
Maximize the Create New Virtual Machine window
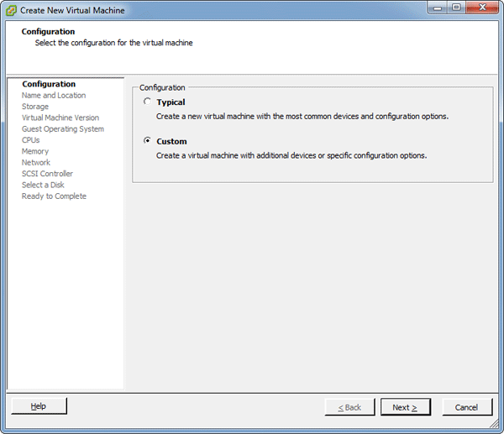456,8
